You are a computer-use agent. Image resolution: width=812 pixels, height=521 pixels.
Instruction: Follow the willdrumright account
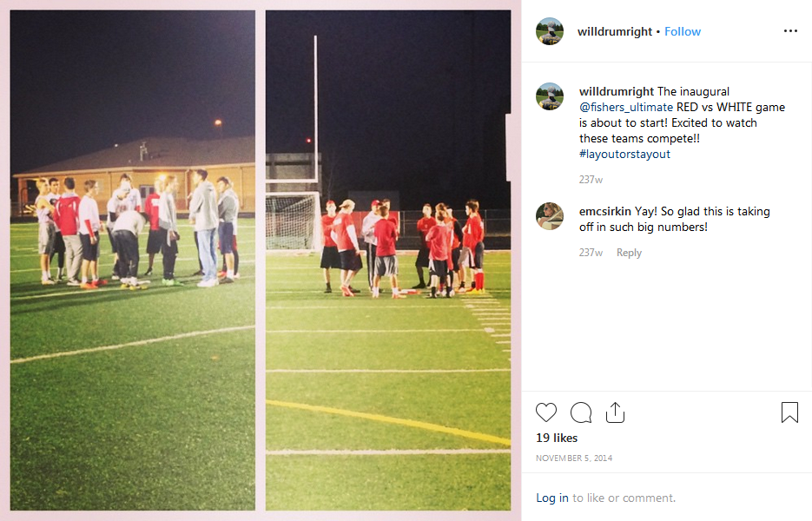683,31
